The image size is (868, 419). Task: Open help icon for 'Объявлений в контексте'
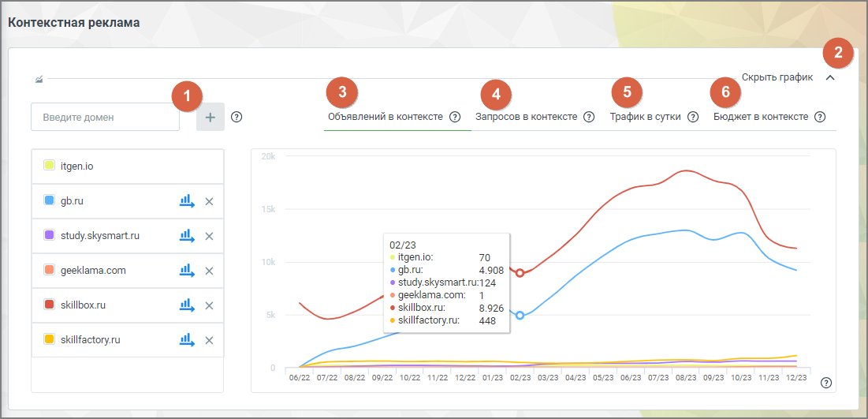(x=455, y=117)
